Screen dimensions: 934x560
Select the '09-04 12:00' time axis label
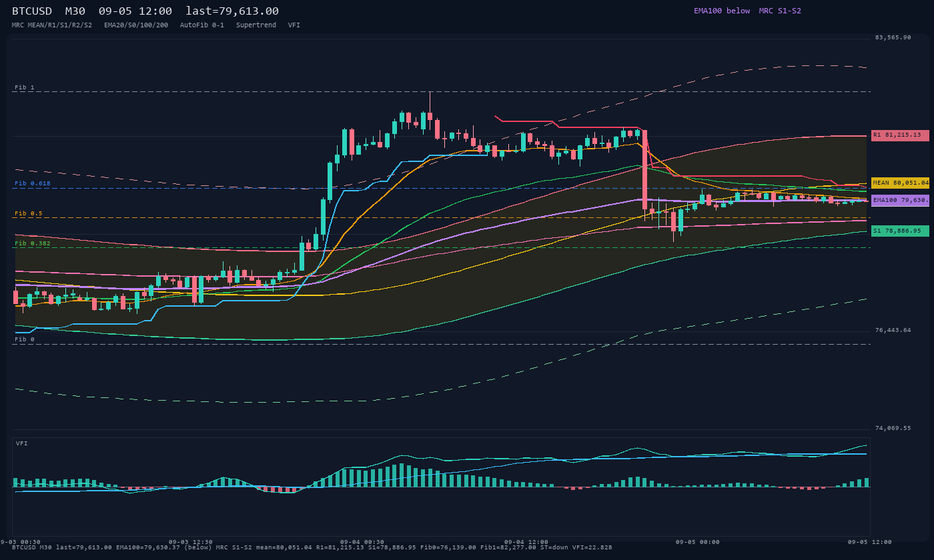coord(526,542)
